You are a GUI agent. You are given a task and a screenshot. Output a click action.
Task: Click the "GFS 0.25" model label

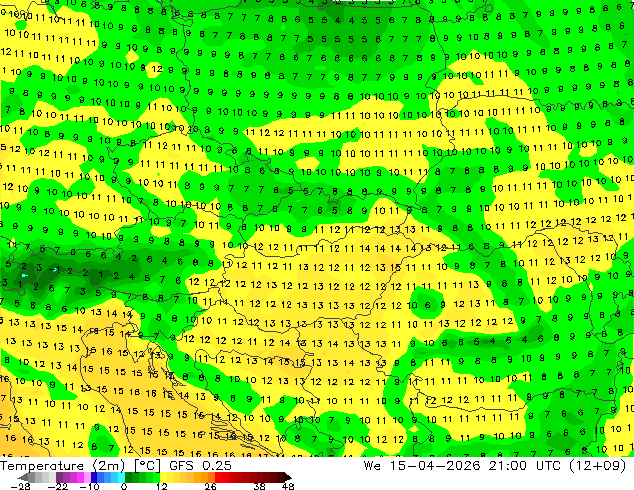tap(200, 466)
